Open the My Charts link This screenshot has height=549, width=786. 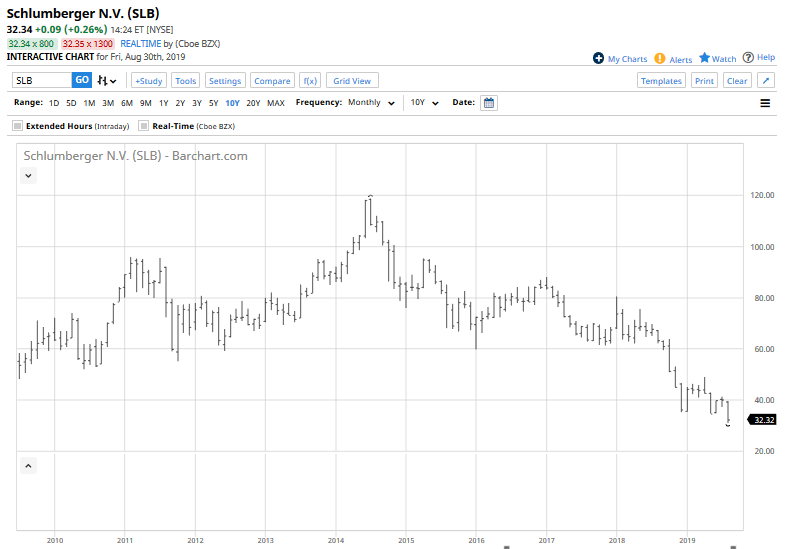(627, 59)
